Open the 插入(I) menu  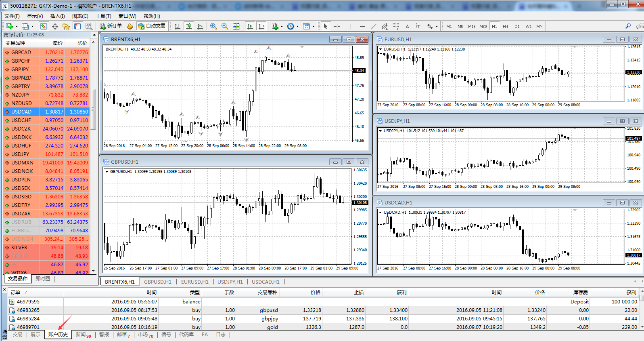57,16
